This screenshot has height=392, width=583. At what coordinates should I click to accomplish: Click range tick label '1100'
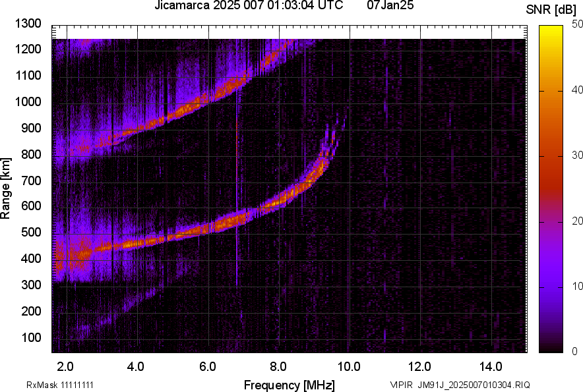click(x=28, y=75)
